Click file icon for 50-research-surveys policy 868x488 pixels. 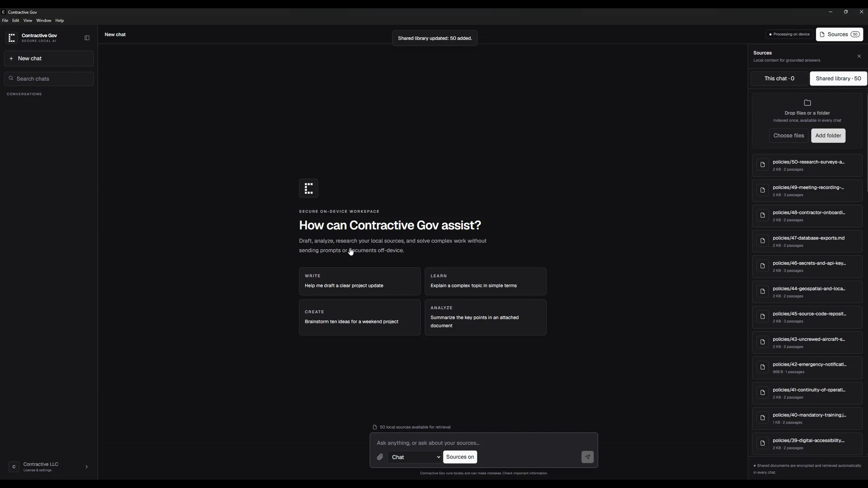click(762, 165)
